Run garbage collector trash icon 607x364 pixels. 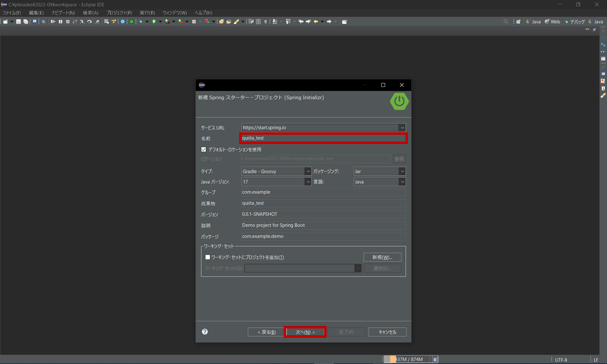(x=435, y=359)
